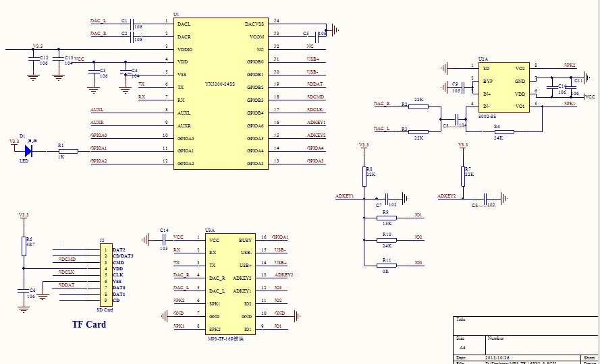Click capacitor C5 next to VCOM

pos(317,33)
